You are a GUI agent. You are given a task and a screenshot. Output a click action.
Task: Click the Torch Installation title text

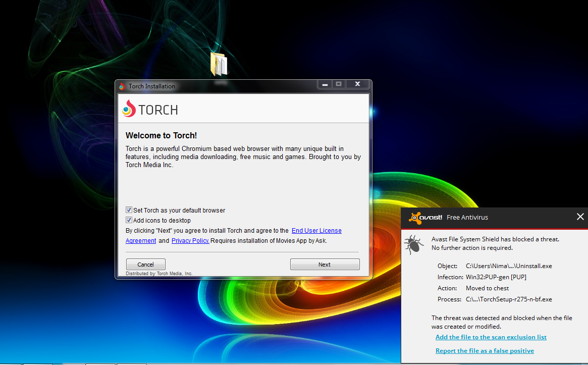click(x=152, y=86)
